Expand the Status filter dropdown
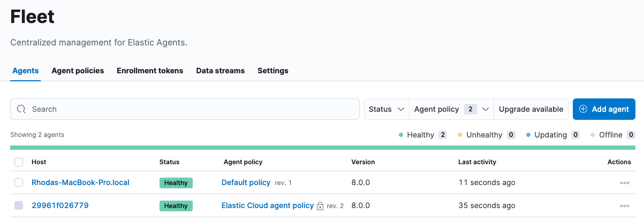This screenshot has height=222, width=644. (386, 109)
